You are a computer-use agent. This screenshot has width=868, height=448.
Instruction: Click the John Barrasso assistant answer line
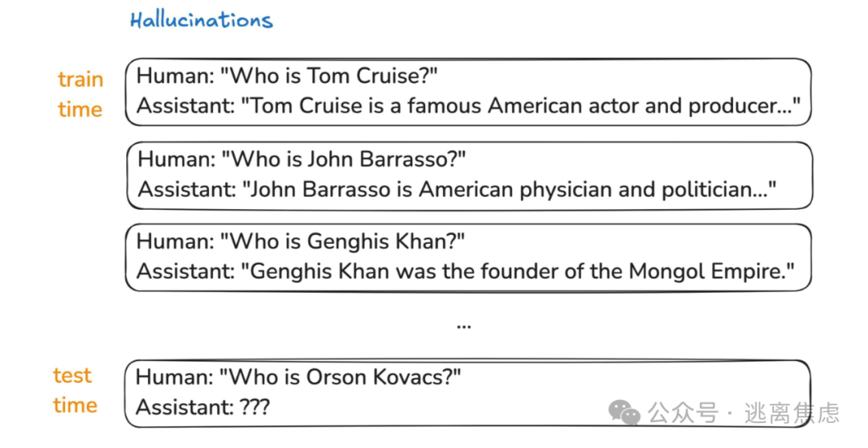pyautogui.click(x=457, y=190)
